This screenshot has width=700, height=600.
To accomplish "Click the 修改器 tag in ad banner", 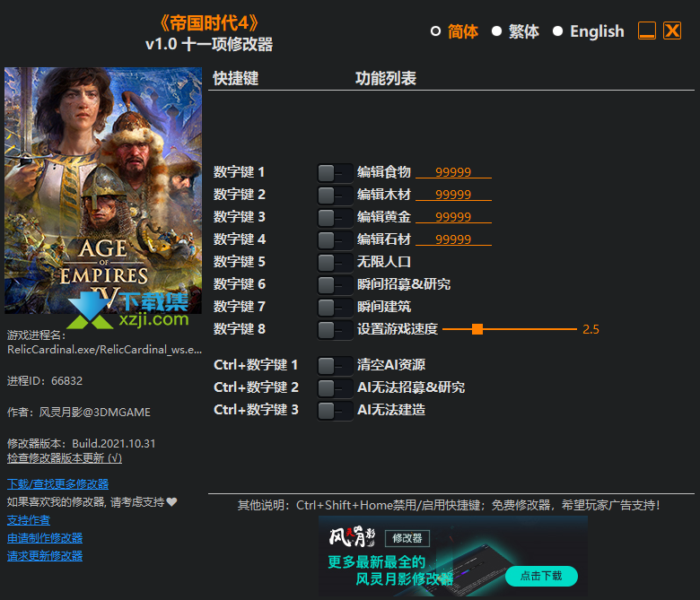I will click(x=407, y=538).
